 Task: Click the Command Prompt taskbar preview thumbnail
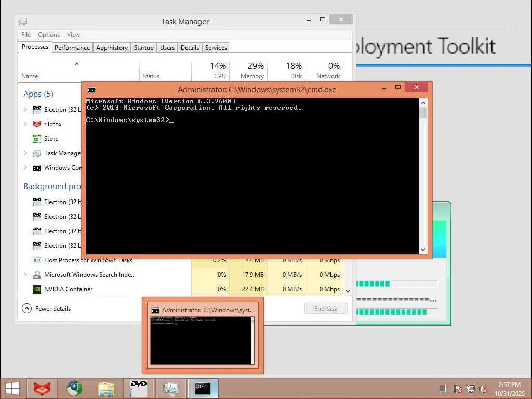(202, 341)
